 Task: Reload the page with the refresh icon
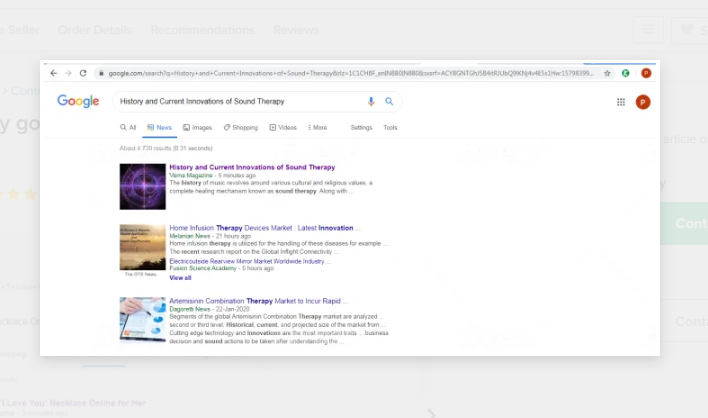[83, 73]
